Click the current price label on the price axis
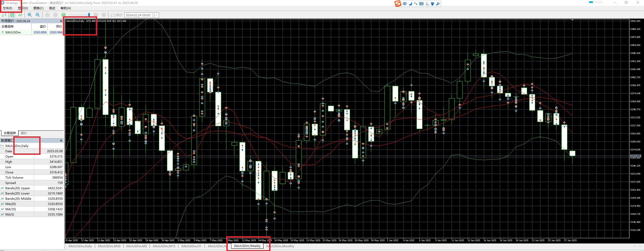This screenshot has height=251, width=644. (x=635, y=156)
